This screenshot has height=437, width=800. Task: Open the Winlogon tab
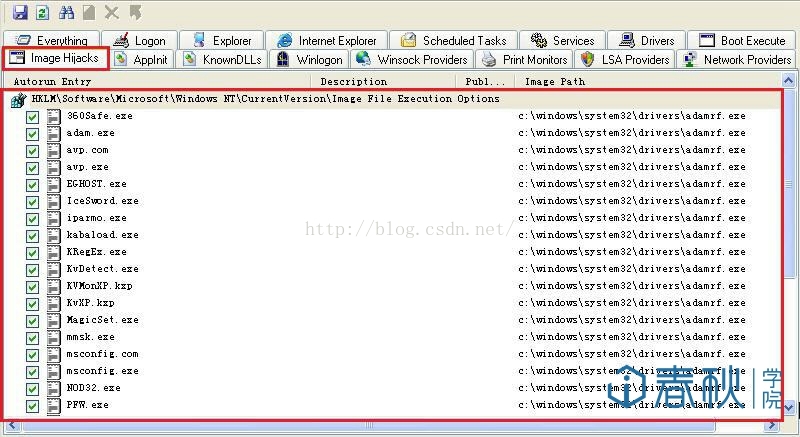coord(310,60)
